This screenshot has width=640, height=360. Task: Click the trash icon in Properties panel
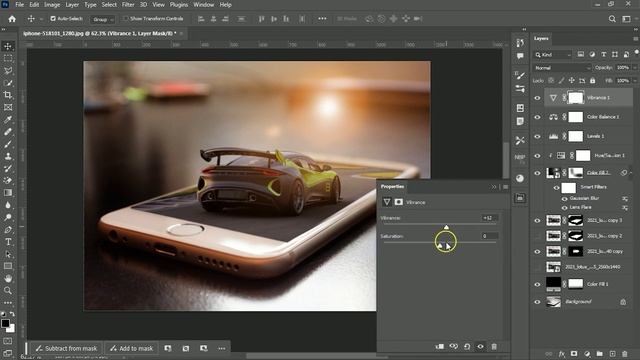tap(494, 347)
